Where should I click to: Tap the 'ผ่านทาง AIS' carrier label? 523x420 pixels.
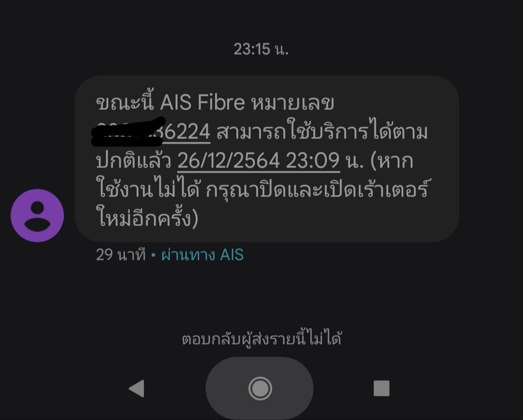point(202,255)
